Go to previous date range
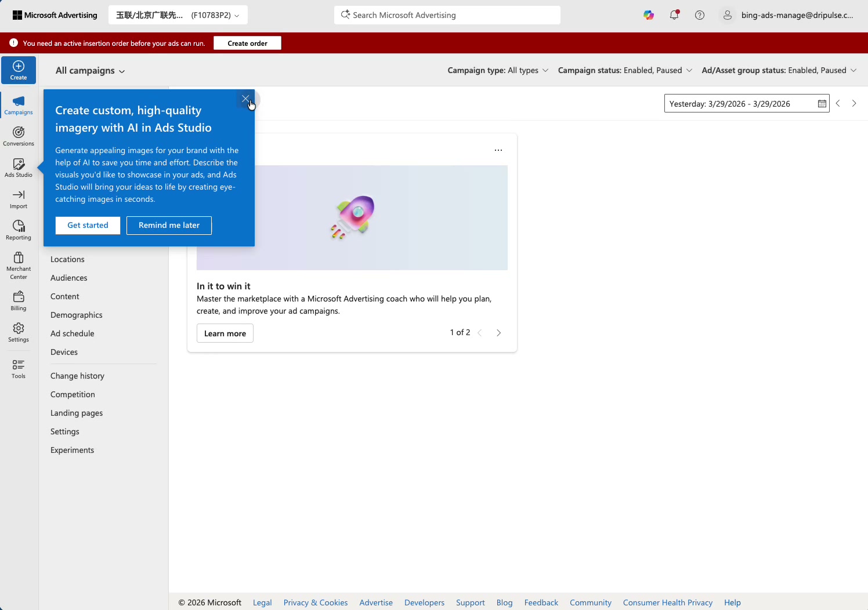The image size is (868, 610). pyautogui.click(x=838, y=103)
